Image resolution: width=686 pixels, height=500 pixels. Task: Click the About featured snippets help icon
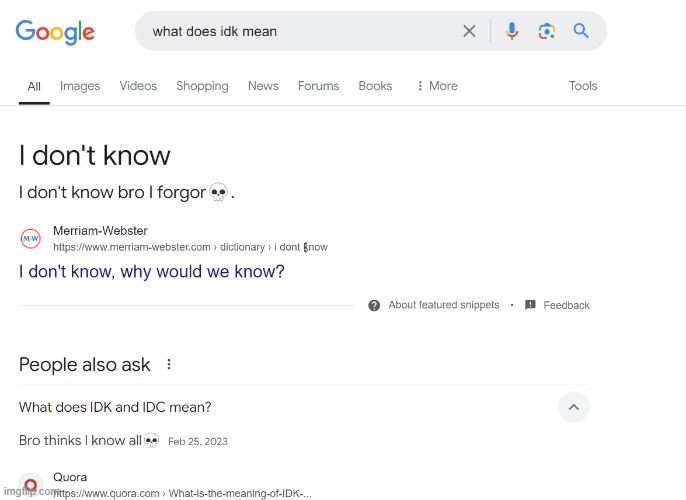click(374, 305)
